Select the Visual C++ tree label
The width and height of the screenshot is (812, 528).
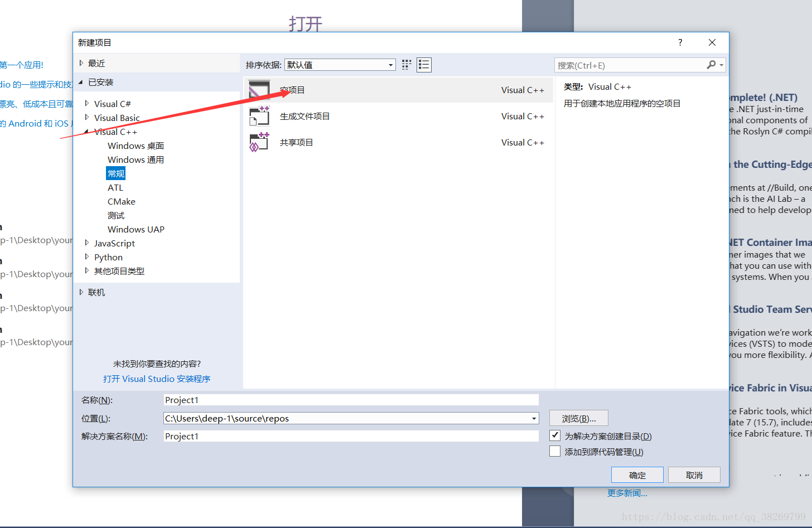point(115,132)
